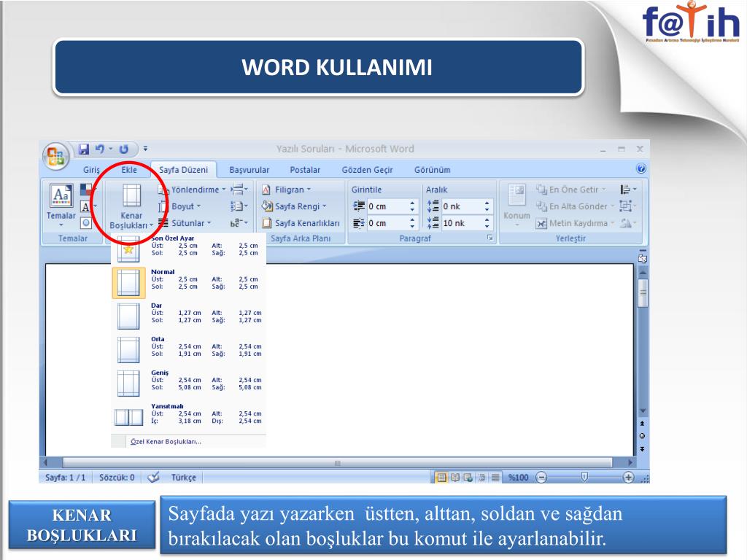The width and height of the screenshot is (747, 560).
Task: Open the Temalar themes gallery
Action: click(61, 204)
